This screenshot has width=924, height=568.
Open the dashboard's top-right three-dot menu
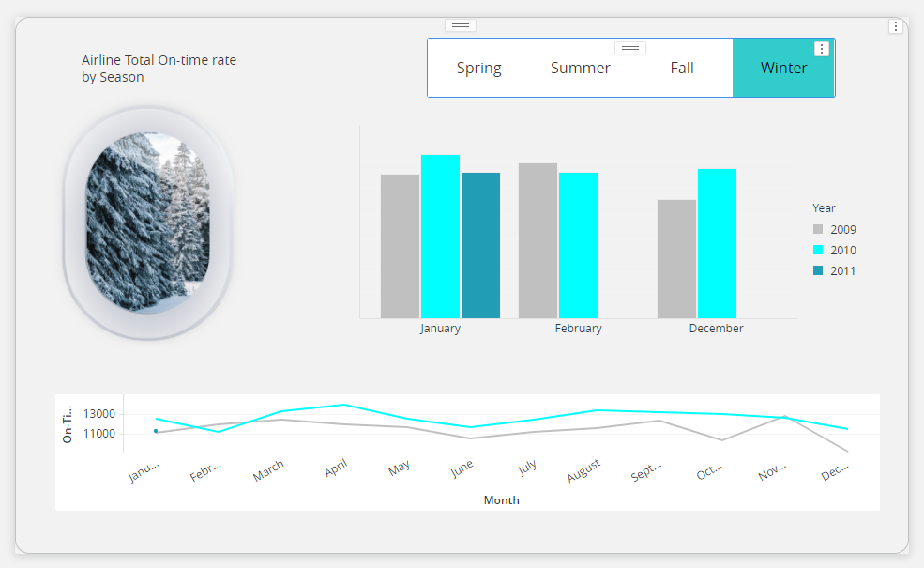(x=896, y=26)
